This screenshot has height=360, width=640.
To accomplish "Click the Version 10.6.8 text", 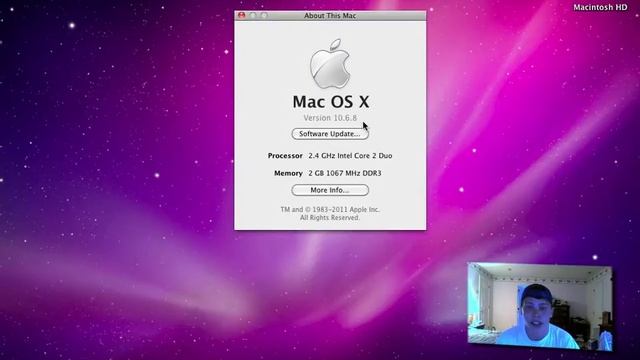I will coord(330,118).
